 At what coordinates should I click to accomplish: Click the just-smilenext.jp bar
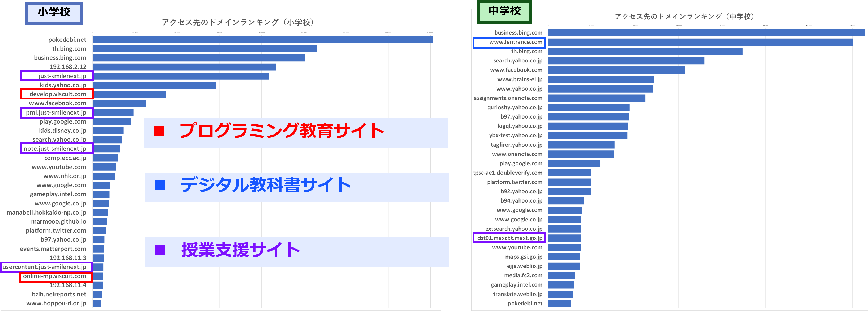click(181, 76)
